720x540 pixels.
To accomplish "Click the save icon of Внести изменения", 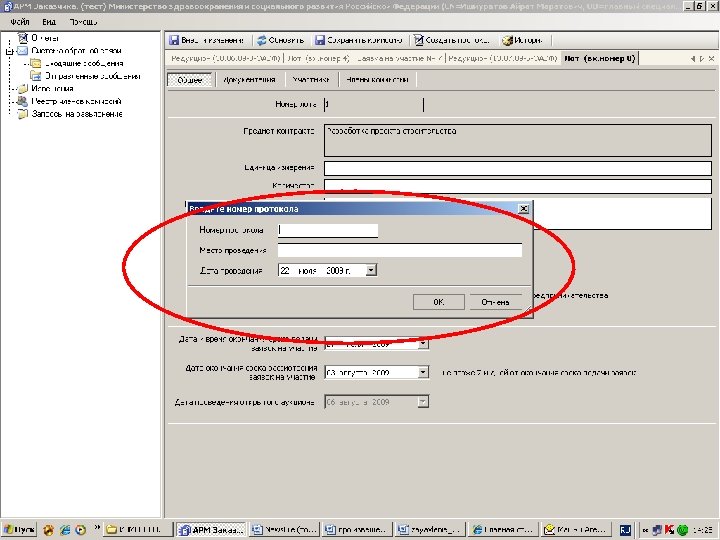I will (x=174, y=40).
